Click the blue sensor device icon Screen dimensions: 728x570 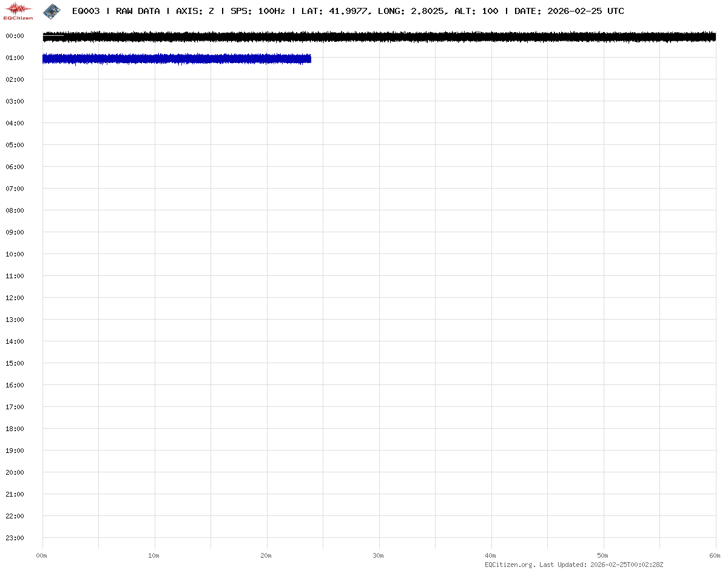click(x=52, y=10)
